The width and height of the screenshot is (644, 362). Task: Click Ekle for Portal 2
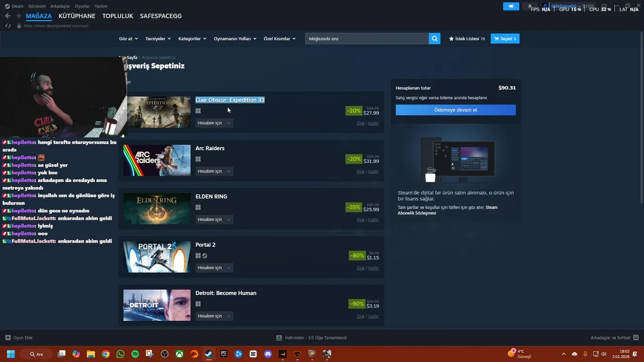point(361,268)
